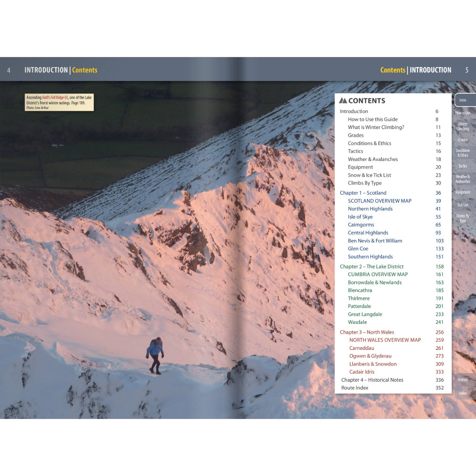
Task: Open the Conditions & Ethics sidebar tab
Action: coord(462,153)
